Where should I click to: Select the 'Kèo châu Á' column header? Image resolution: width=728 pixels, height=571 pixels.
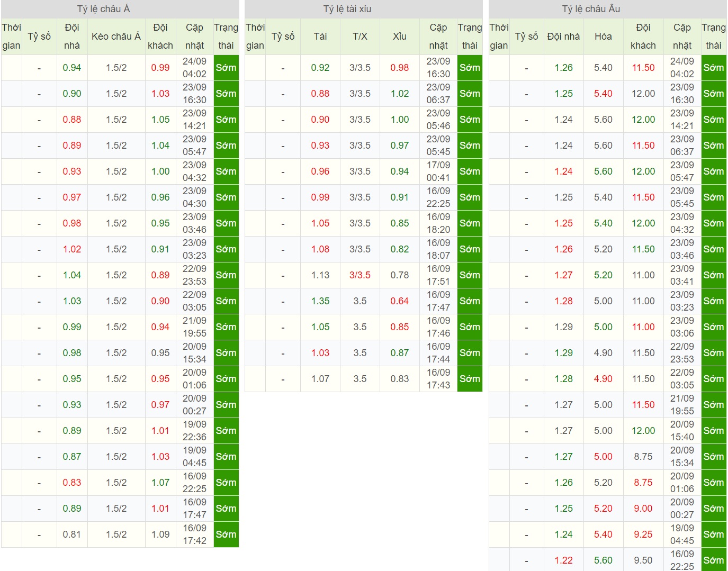(116, 37)
